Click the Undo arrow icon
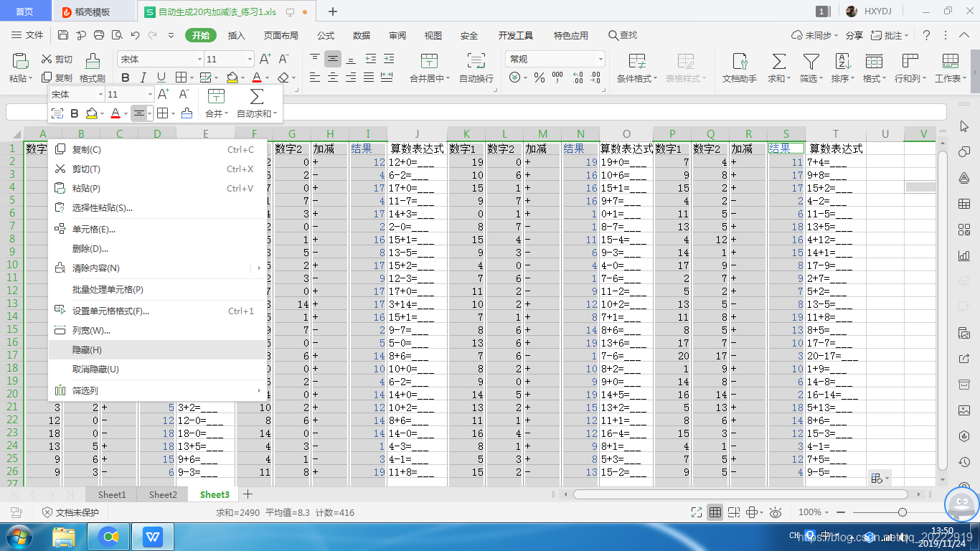 click(134, 35)
